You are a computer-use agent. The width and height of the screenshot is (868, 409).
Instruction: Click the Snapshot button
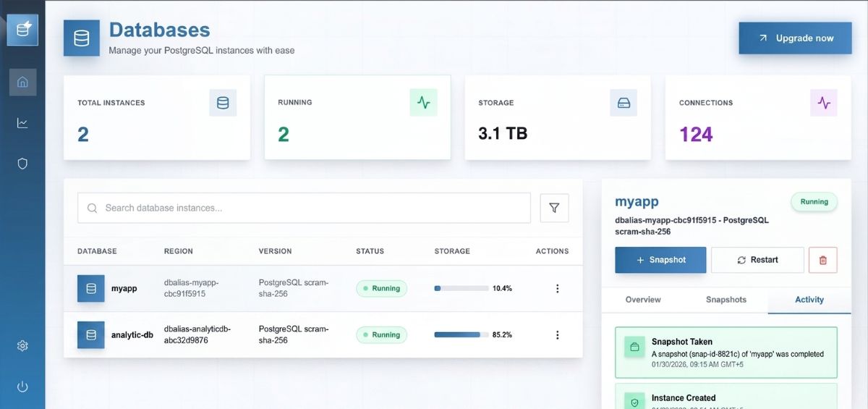point(660,260)
